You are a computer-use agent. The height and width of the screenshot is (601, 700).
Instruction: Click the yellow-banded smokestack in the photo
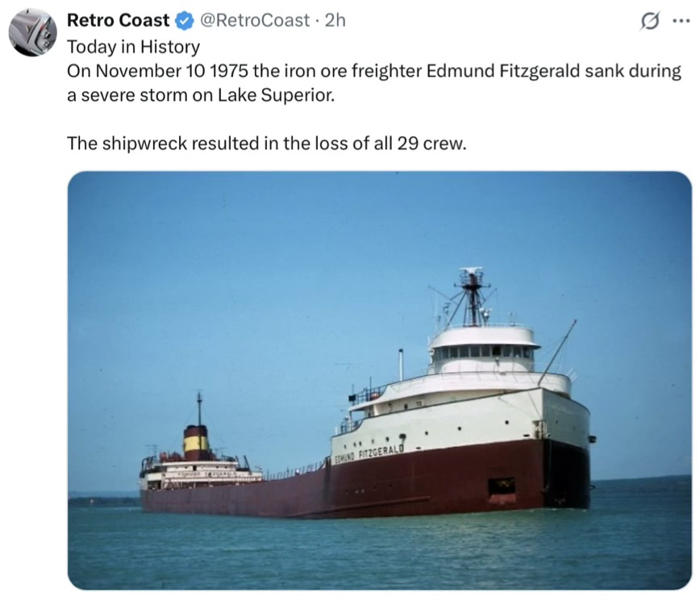pyautogui.click(x=196, y=442)
